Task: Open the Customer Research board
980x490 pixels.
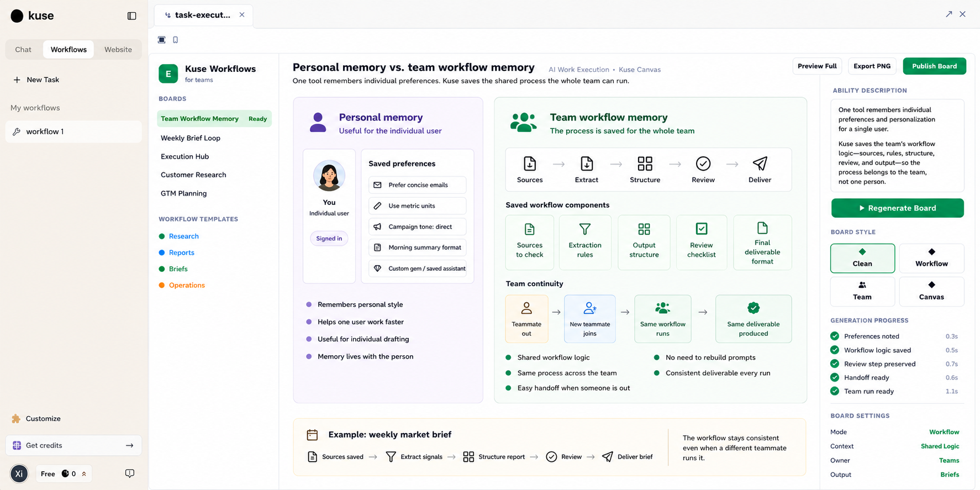Action: (193, 175)
